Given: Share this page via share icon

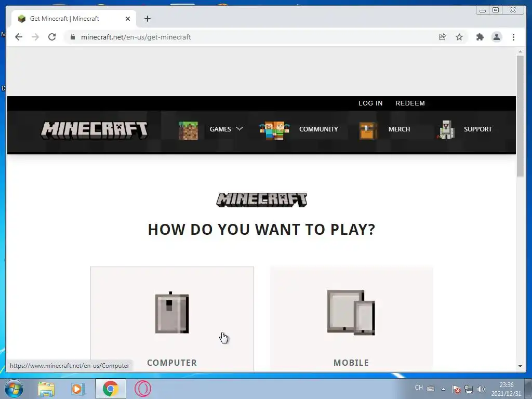Looking at the screenshot, I should pos(442,37).
